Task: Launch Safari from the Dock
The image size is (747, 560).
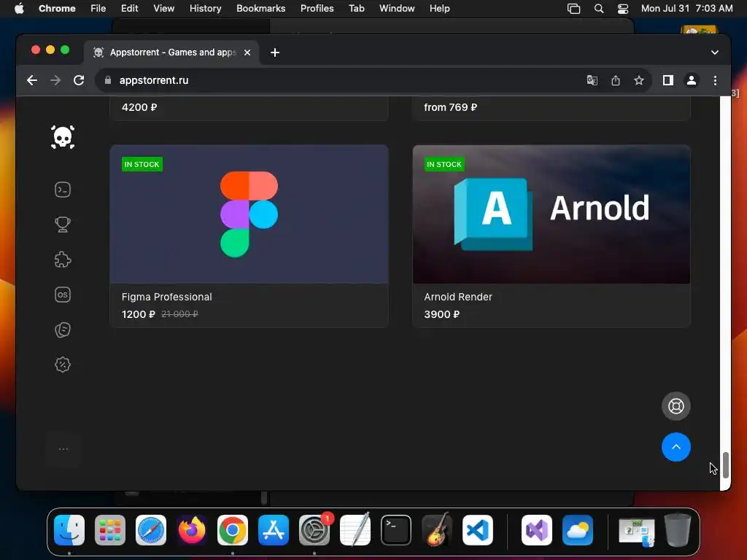Action: 151,530
